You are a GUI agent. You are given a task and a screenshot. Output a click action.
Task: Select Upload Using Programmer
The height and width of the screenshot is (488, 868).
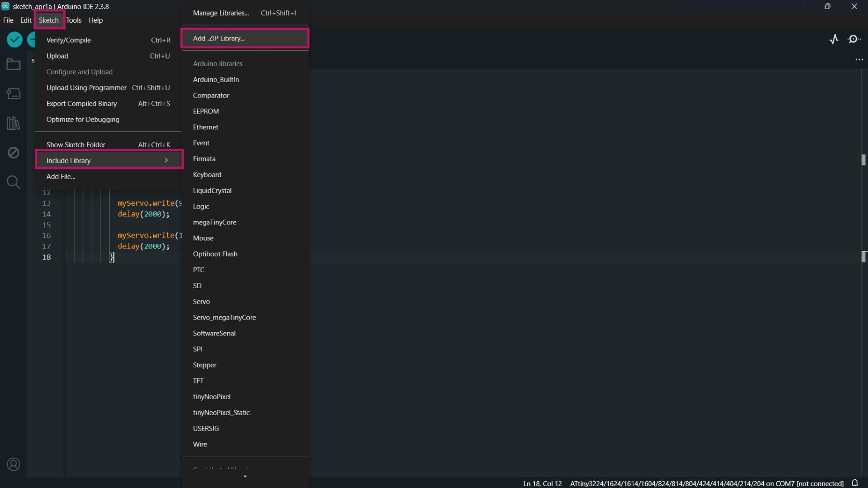pos(108,88)
